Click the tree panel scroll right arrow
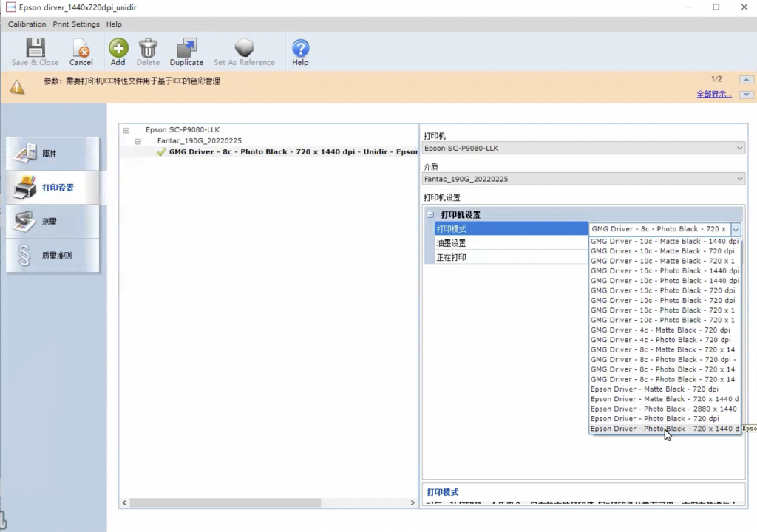The image size is (757, 532). point(413,502)
